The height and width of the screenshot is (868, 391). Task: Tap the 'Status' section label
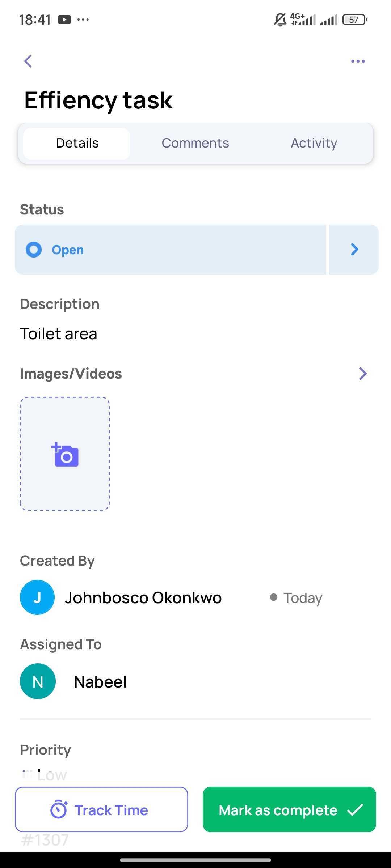point(42,209)
